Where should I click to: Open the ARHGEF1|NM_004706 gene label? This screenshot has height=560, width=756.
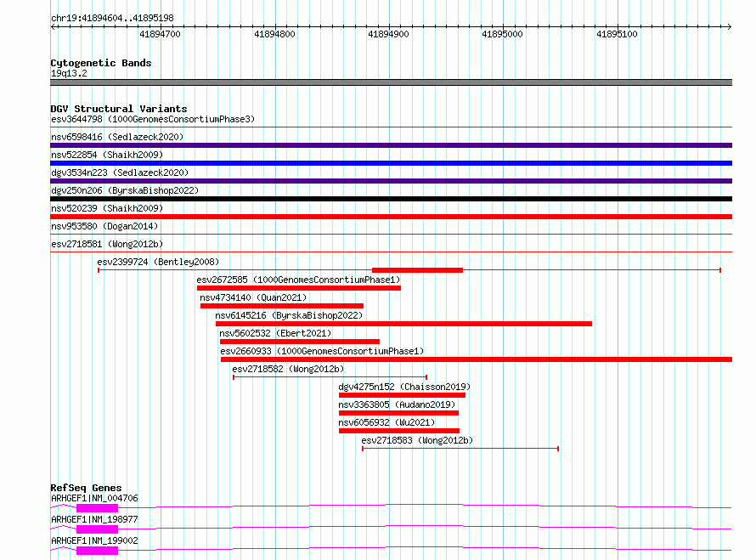94,498
